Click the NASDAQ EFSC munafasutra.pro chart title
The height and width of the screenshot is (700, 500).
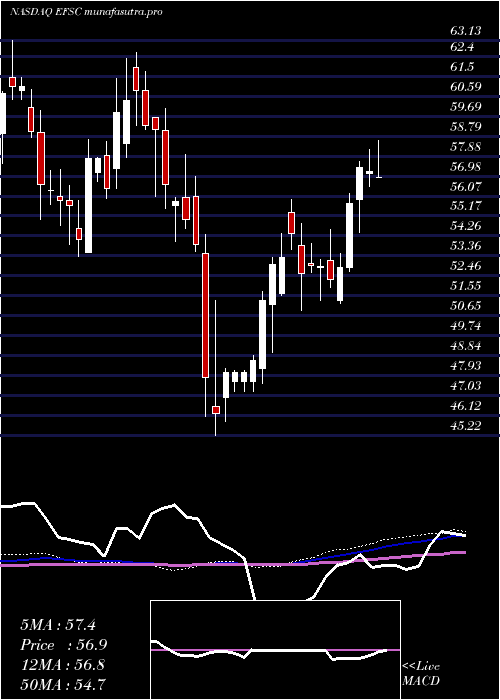coord(86,12)
